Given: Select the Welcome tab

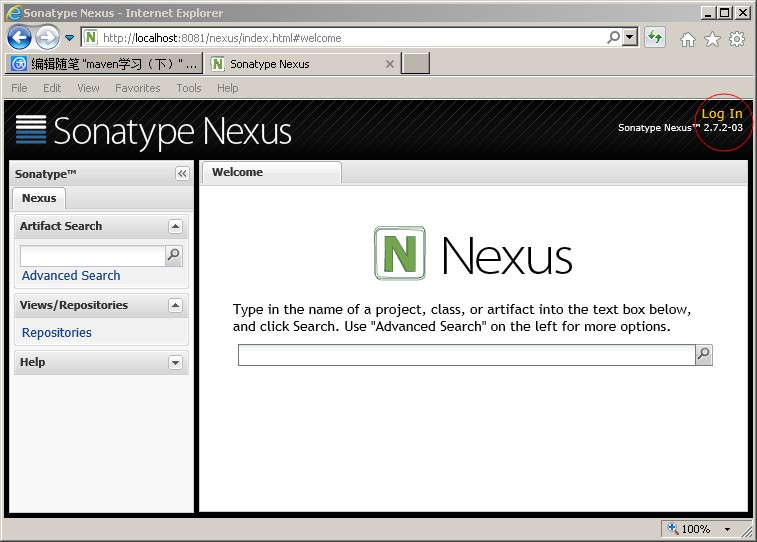Looking at the screenshot, I should tap(271, 172).
